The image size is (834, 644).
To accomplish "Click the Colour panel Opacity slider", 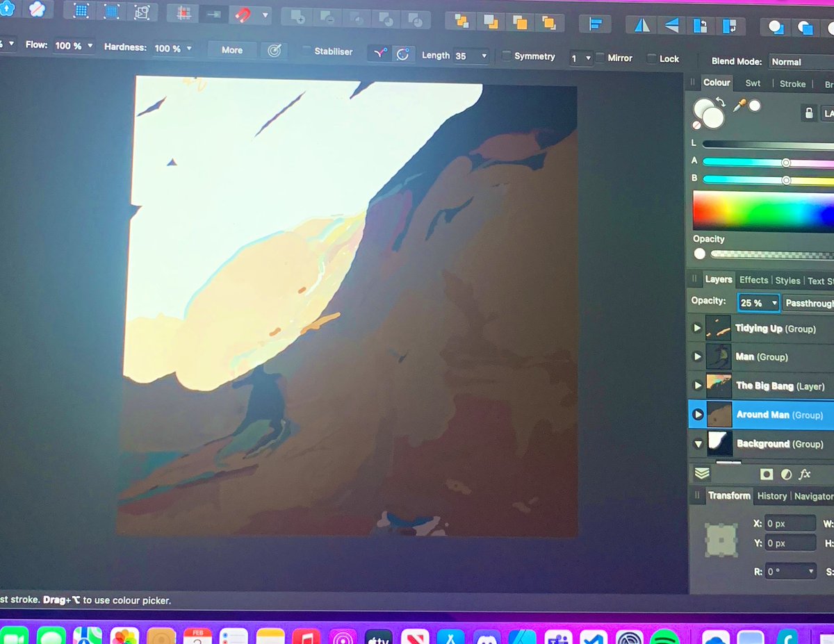I will pos(771,255).
